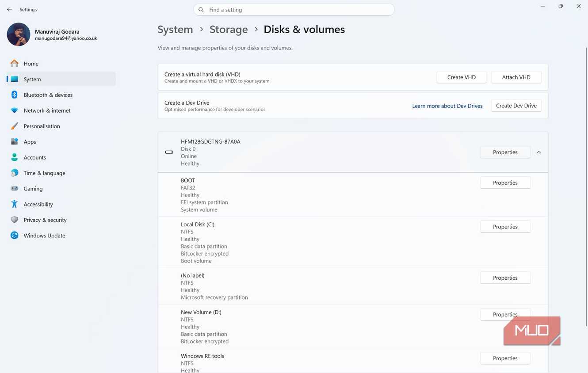Image resolution: width=588 pixels, height=373 pixels.
Task: Click the Attach VHD button
Action: click(516, 77)
